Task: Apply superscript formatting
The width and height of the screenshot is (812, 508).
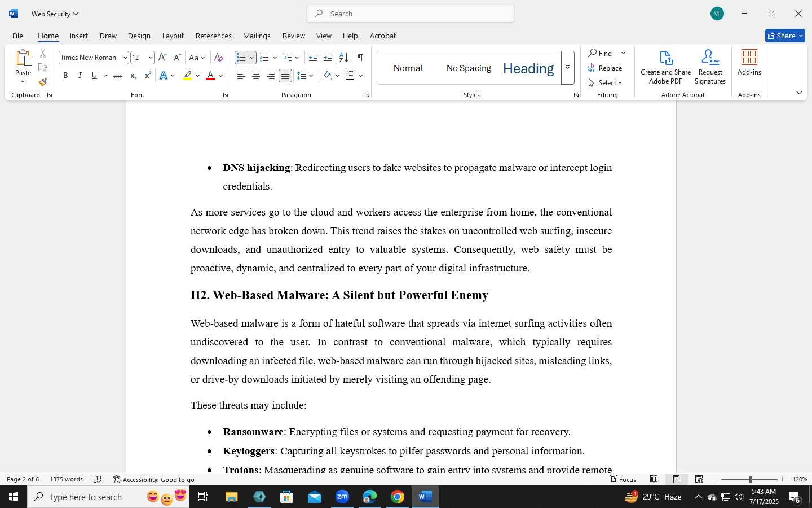Action: (148, 76)
